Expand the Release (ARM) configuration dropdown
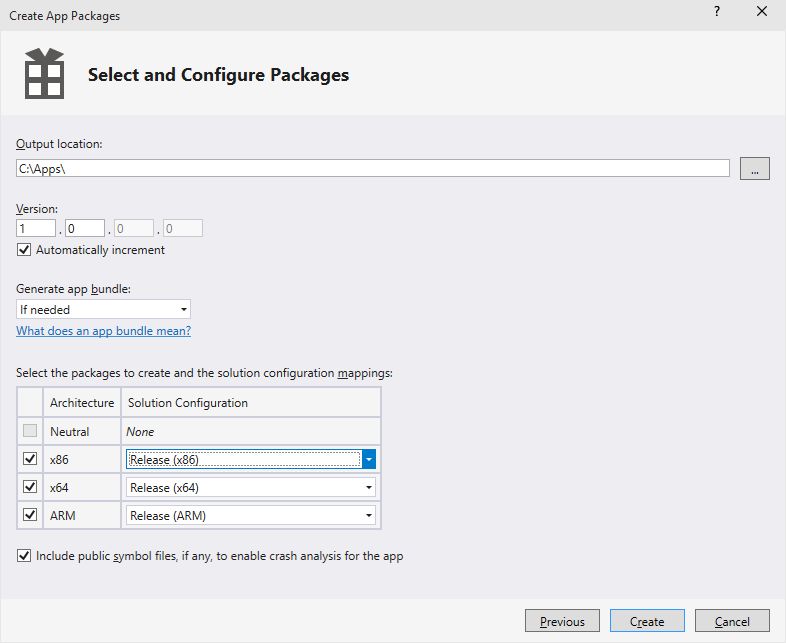This screenshot has width=786, height=643. 369,515
